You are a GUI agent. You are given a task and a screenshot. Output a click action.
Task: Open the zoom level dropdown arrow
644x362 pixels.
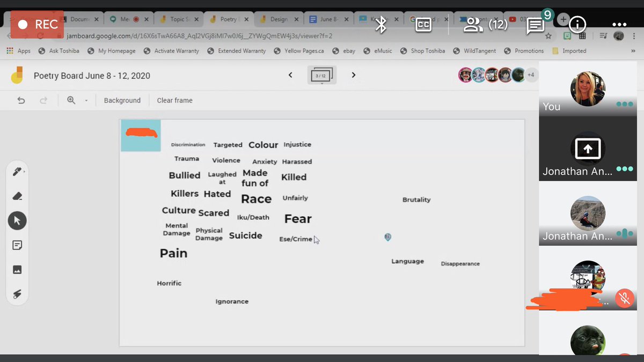(86, 101)
